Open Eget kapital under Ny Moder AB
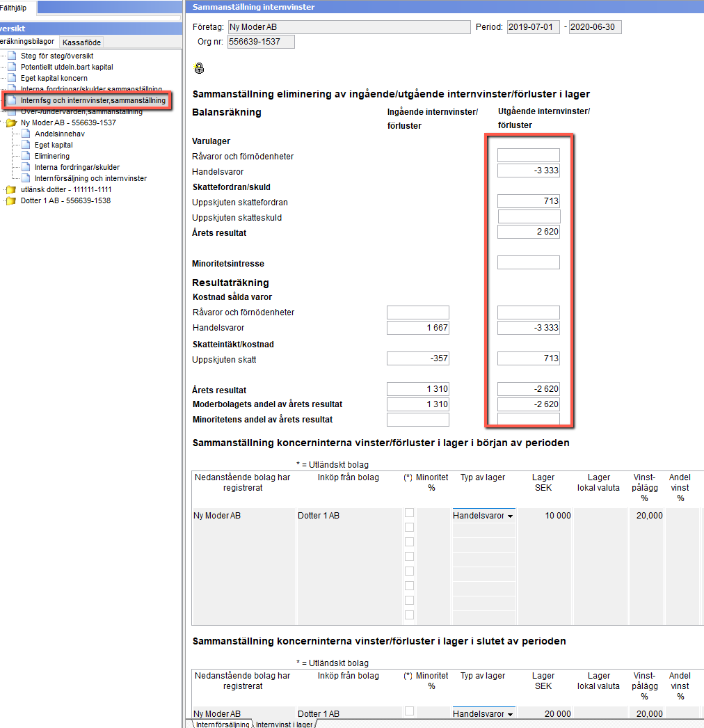This screenshot has height=728, width=704. [x=54, y=145]
